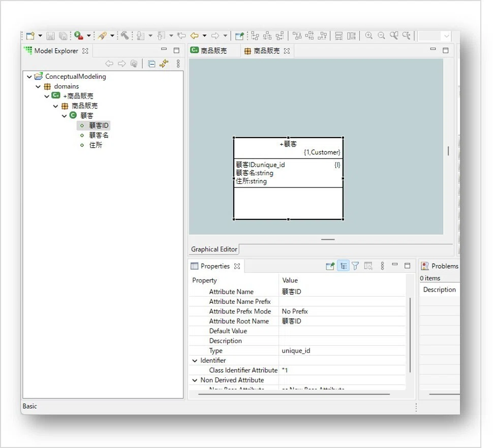Select 顧客名 attribute in tree

pyautogui.click(x=99, y=136)
